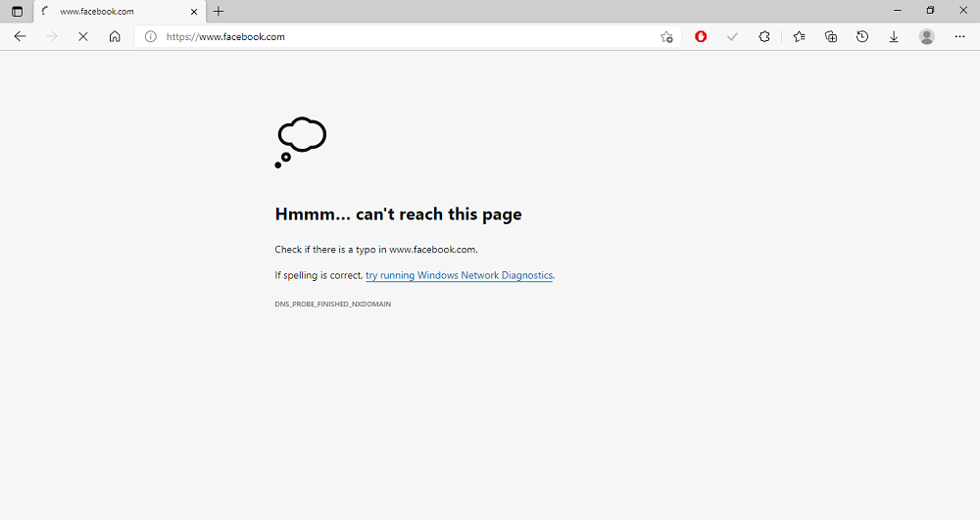The image size is (980, 520).
Task: Open the Collections icon
Action: click(x=831, y=37)
